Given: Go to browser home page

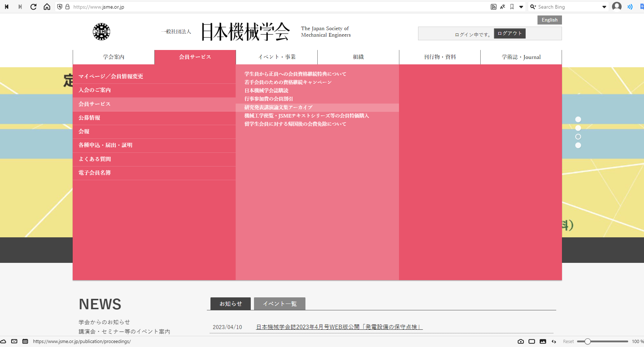Looking at the screenshot, I should 47,7.
